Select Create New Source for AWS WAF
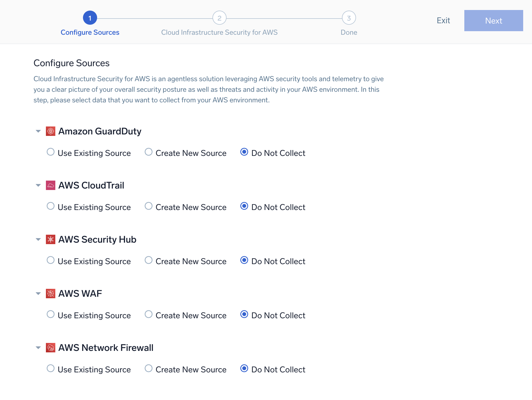This screenshot has width=532, height=400. click(x=149, y=314)
